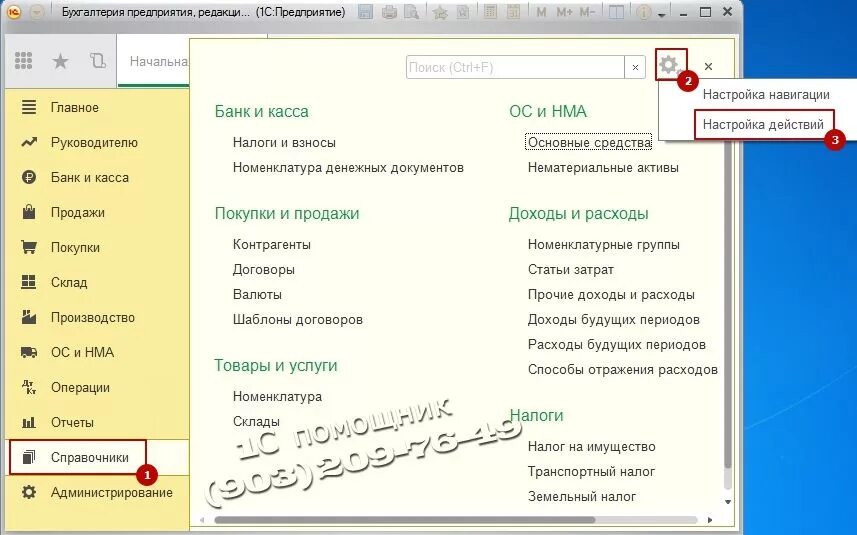This screenshot has height=535, width=857.
Task: Open Прочие доходы и расходы link
Action: pyautogui.click(x=611, y=295)
